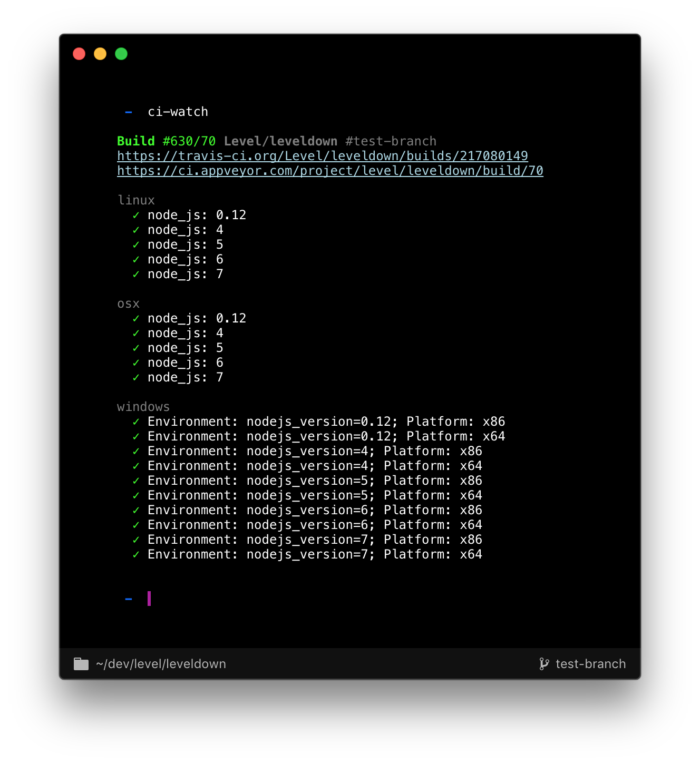
Task: Click the yellow minimize window button
Action: [100, 54]
